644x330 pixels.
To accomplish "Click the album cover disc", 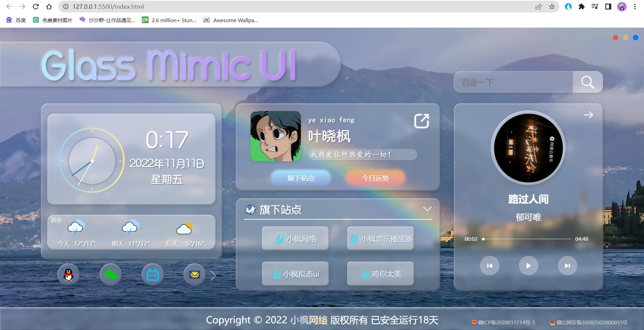I will click(x=528, y=148).
